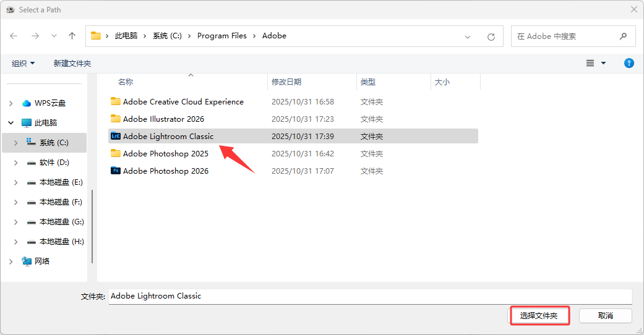The image size is (644, 335).
Task: Click 新建文件夹 button
Action: [72, 63]
